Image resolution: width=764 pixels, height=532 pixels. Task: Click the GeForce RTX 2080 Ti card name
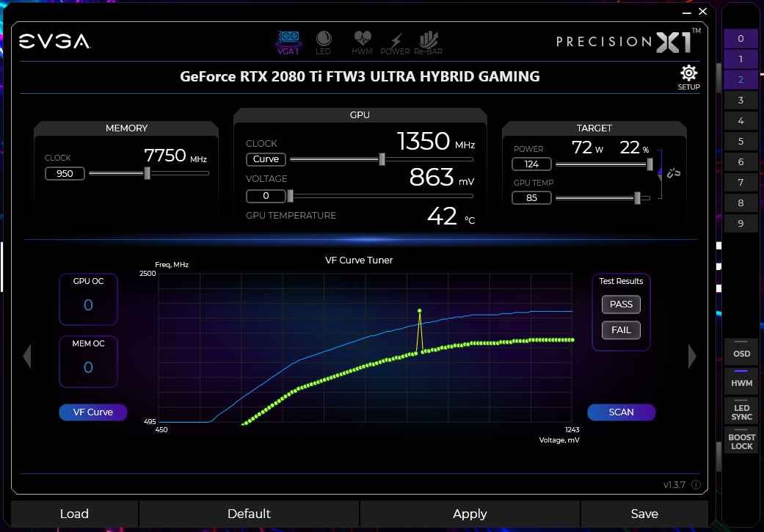point(360,76)
